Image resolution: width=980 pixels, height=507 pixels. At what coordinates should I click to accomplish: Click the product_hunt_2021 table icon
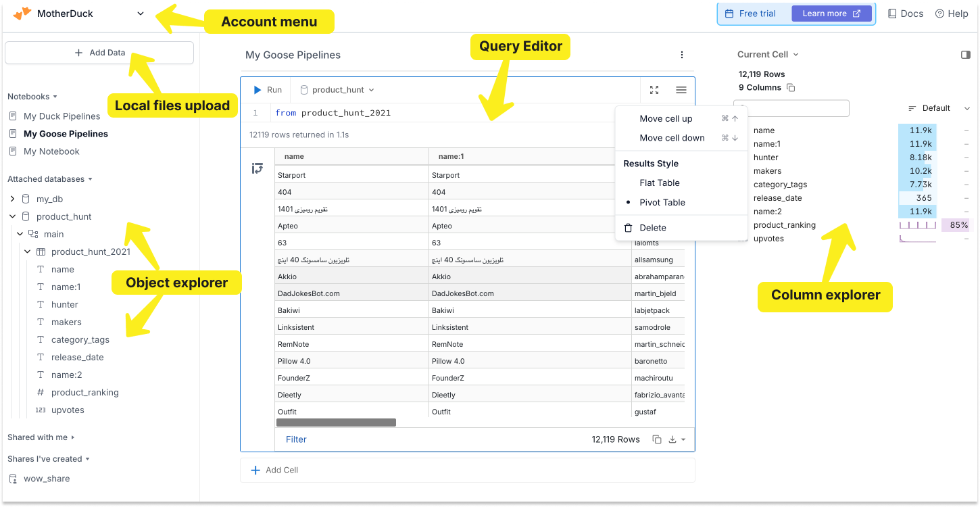click(x=41, y=251)
